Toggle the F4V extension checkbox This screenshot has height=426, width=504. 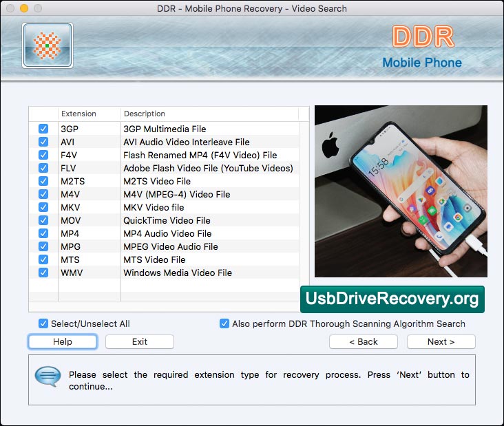[43, 155]
